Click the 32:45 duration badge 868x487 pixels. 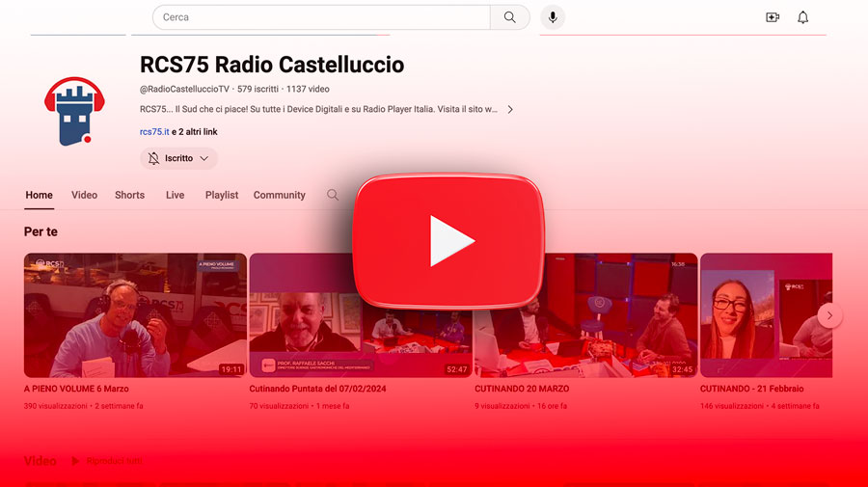coord(683,369)
